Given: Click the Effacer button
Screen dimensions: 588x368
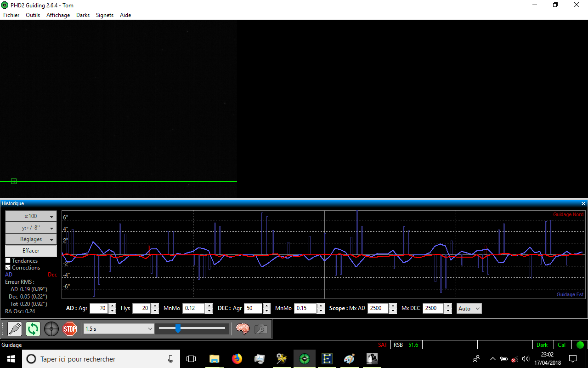Looking at the screenshot, I should click(x=31, y=251).
